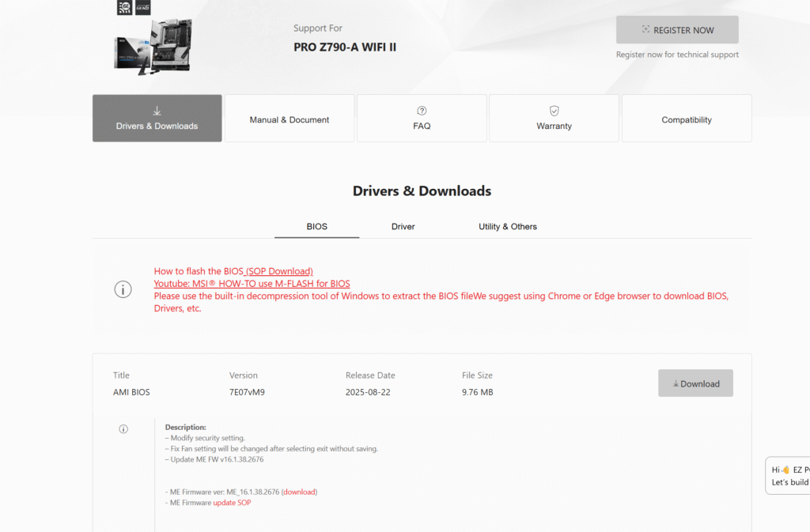Open the Manual & Document tab
The image size is (810, 532).
click(290, 119)
